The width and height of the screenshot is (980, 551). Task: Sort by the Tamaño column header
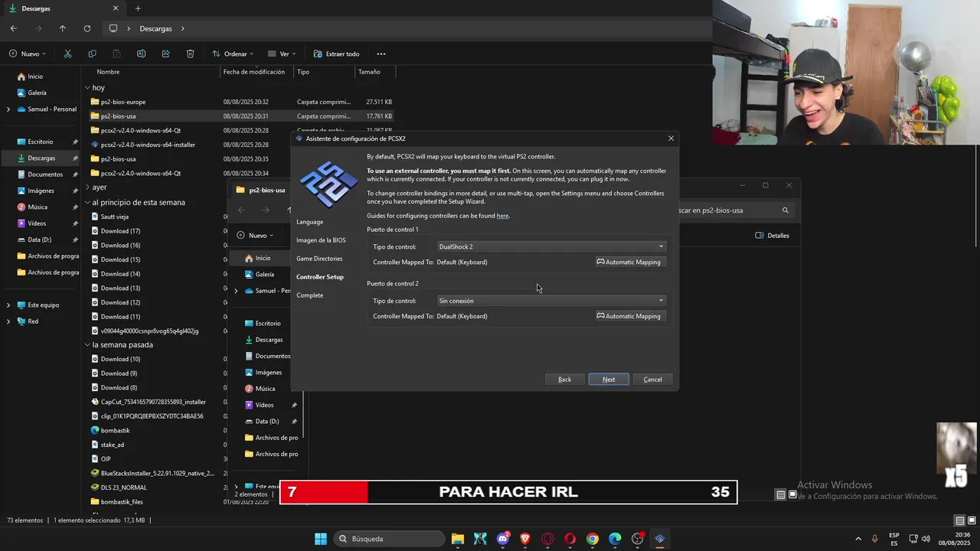[x=369, y=72]
